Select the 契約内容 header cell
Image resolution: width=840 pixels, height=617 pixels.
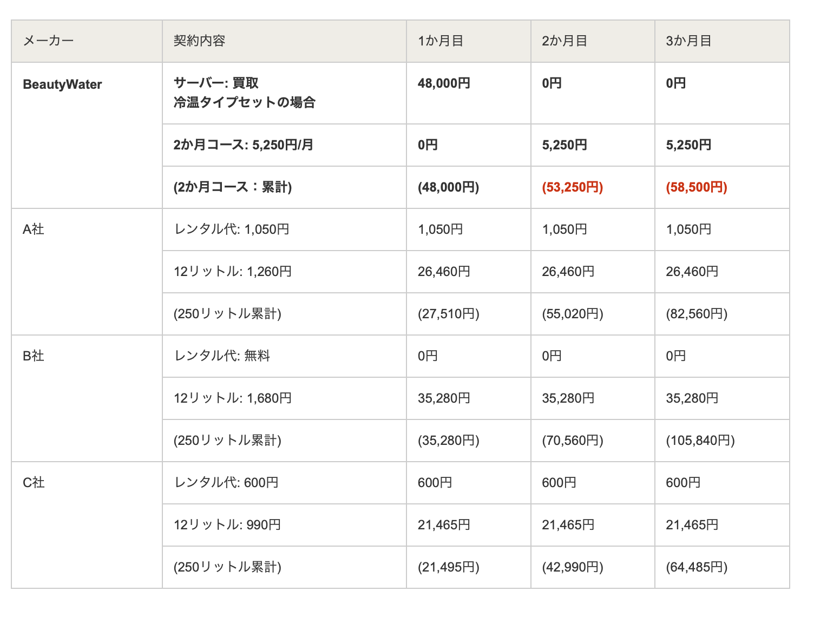click(x=199, y=41)
